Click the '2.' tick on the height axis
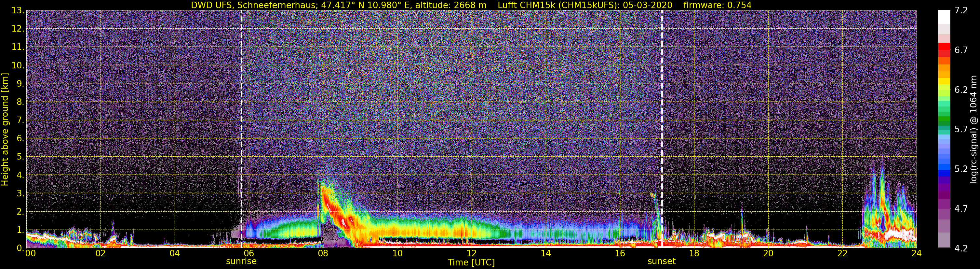Image resolution: width=980 pixels, height=269 pixels. coord(20,211)
